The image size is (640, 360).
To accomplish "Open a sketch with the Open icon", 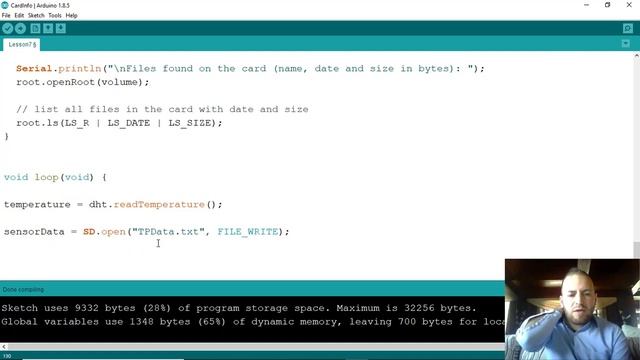I will click(x=48, y=28).
